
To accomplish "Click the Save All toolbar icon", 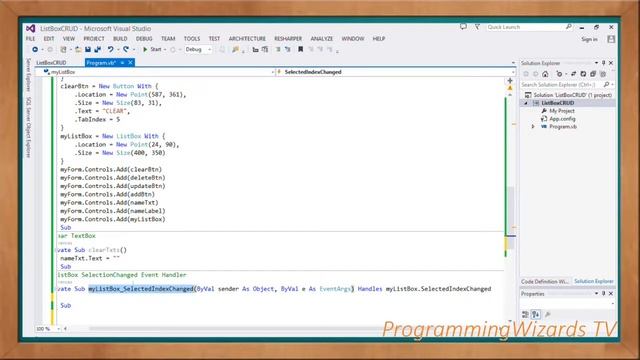I will [x=98, y=49].
